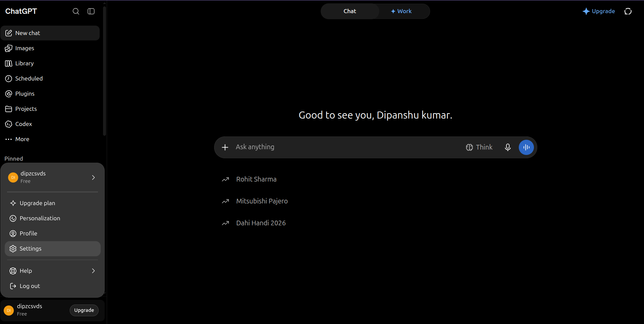Viewport: 644px width, 324px height.
Task: Click the Log out arrow icon
Action: click(x=13, y=286)
